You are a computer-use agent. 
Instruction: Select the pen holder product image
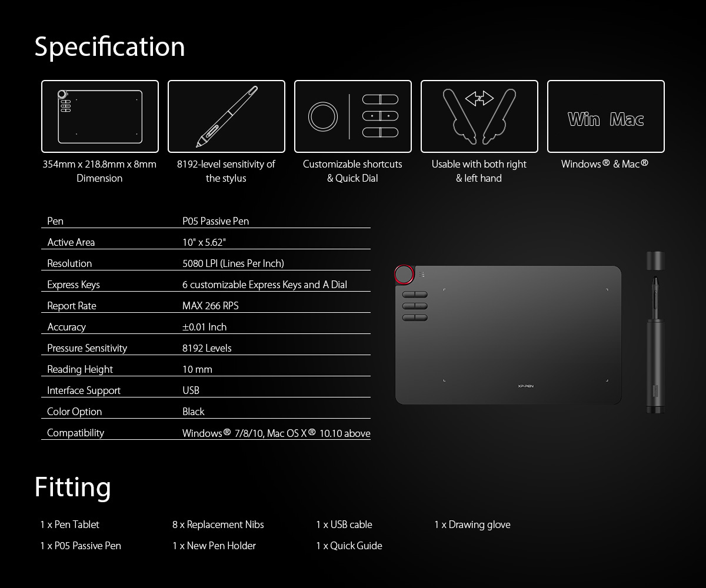[x=655, y=332]
